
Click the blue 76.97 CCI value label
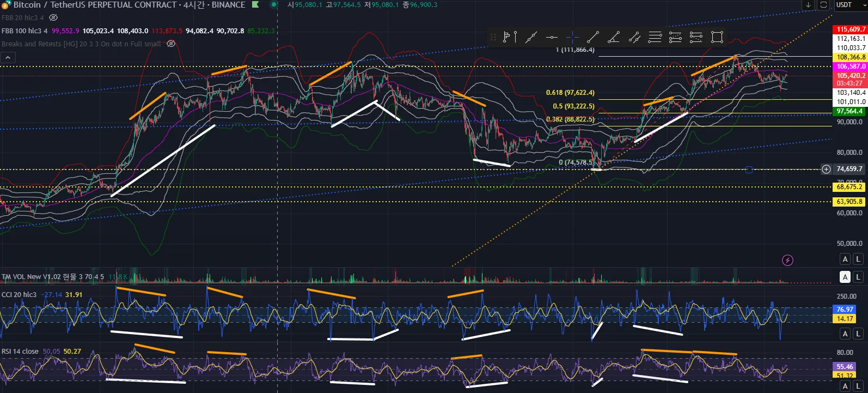[845, 309]
